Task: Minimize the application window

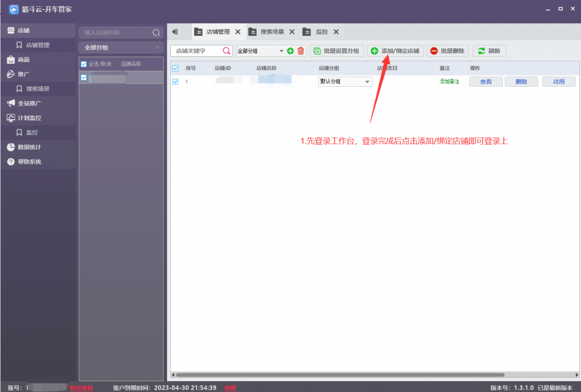Action: pyautogui.click(x=548, y=9)
